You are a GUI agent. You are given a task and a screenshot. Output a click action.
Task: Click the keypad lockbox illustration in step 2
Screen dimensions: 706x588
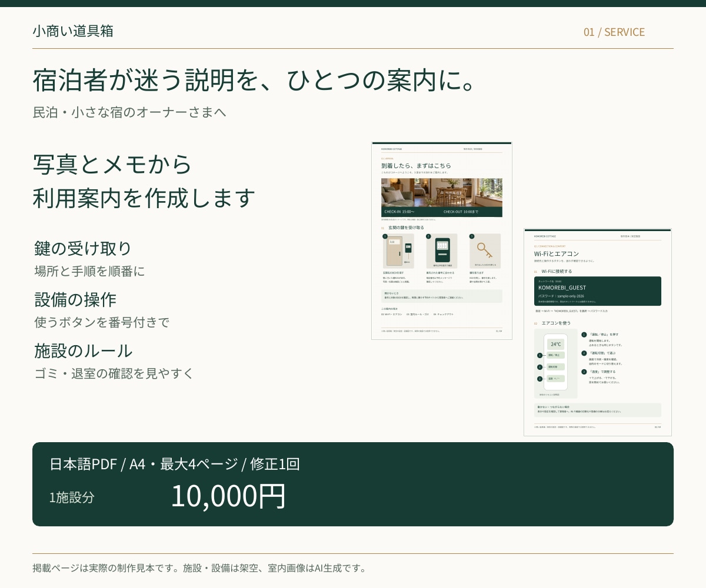tap(442, 250)
